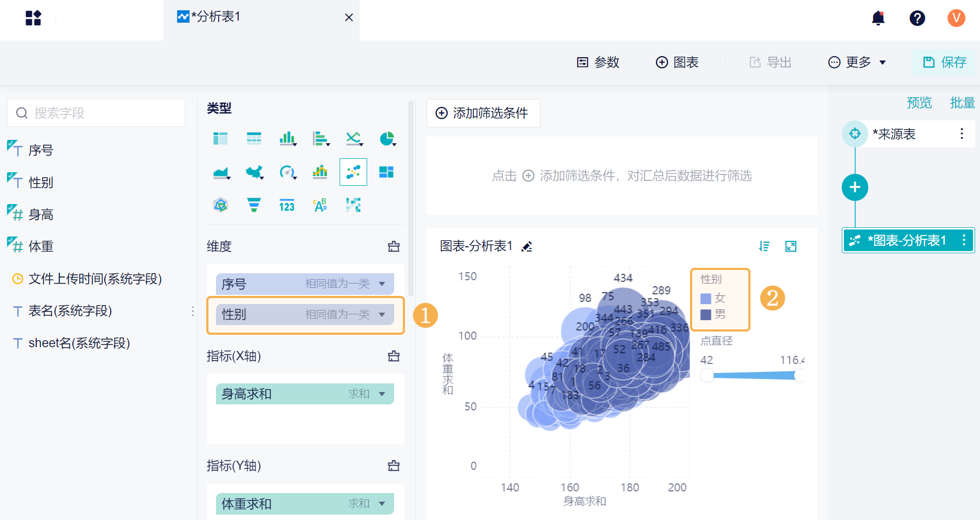
Task: Clear the 指标(X轴) fields
Action: (394, 356)
